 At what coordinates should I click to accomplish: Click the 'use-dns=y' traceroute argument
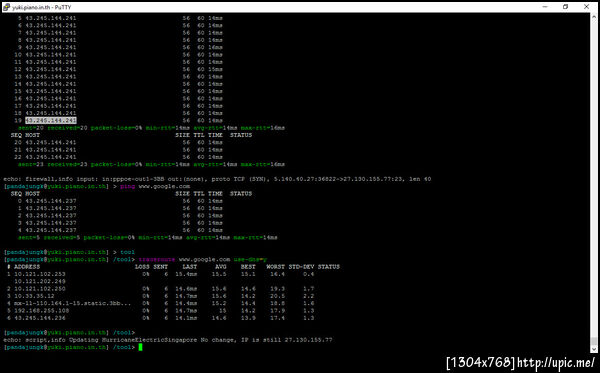(250, 259)
